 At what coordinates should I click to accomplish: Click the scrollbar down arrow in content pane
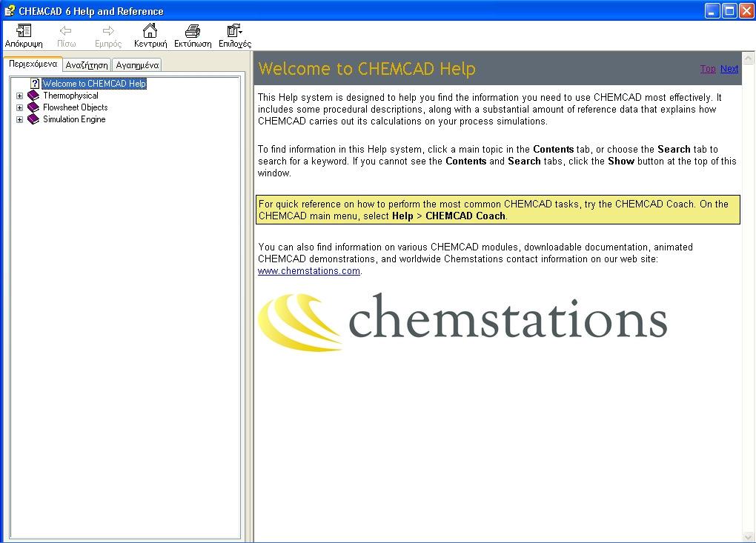(749, 537)
